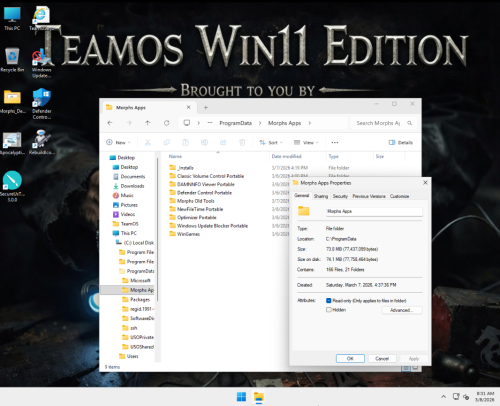Click the navigation pane scrollbar
The width and height of the screenshot is (500, 406).
click(157, 230)
